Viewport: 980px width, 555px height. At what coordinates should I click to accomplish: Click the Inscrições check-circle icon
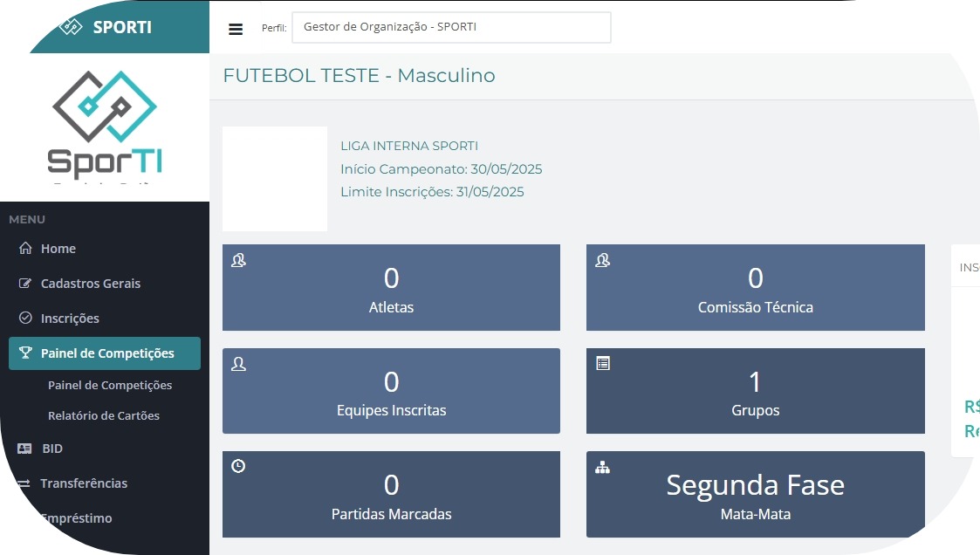coord(25,319)
